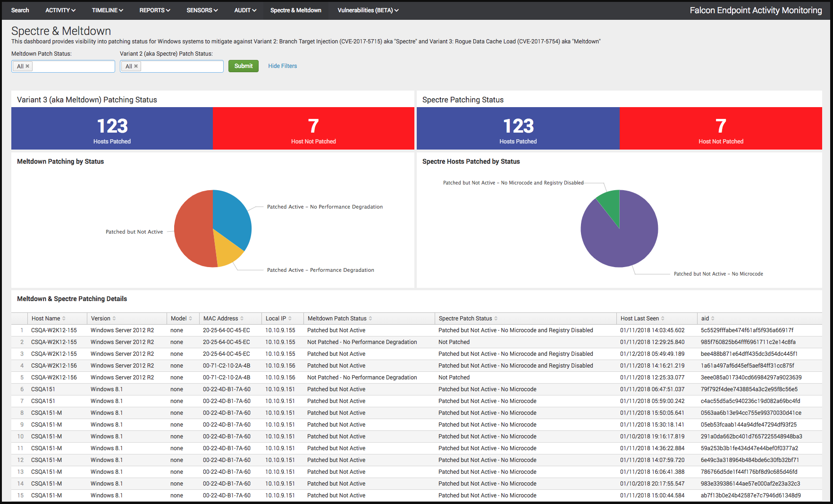Click host name CSQA-W2K12-155 in row 1

(x=54, y=330)
